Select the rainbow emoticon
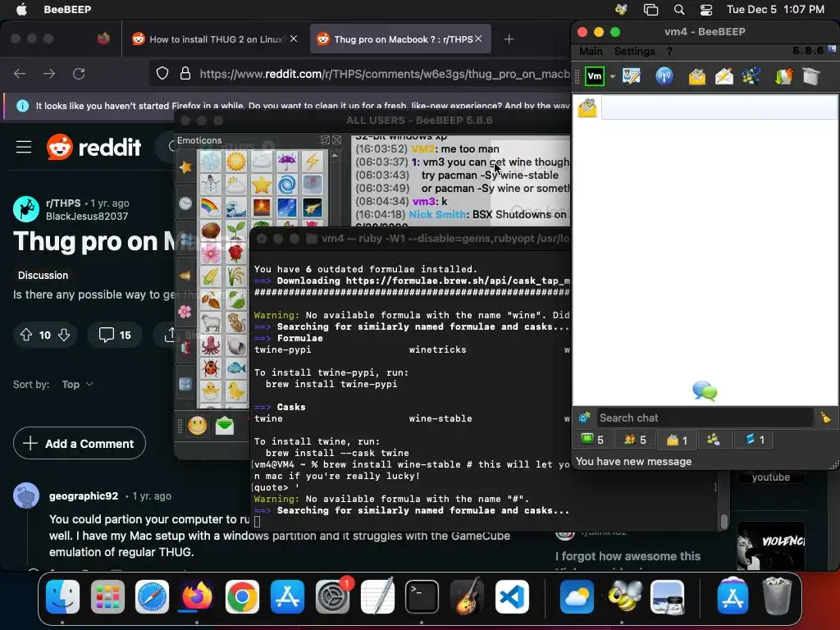The image size is (840, 630). pos(211,208)
